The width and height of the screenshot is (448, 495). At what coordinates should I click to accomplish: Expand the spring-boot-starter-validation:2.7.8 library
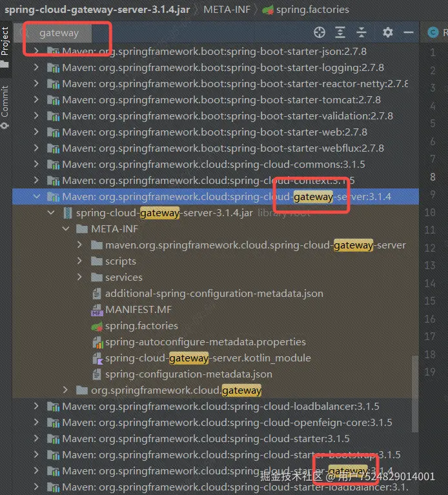click(x=36, y=116)
